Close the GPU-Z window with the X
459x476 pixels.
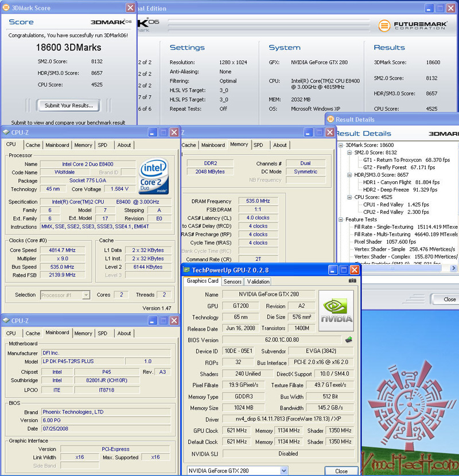point(355,270)
